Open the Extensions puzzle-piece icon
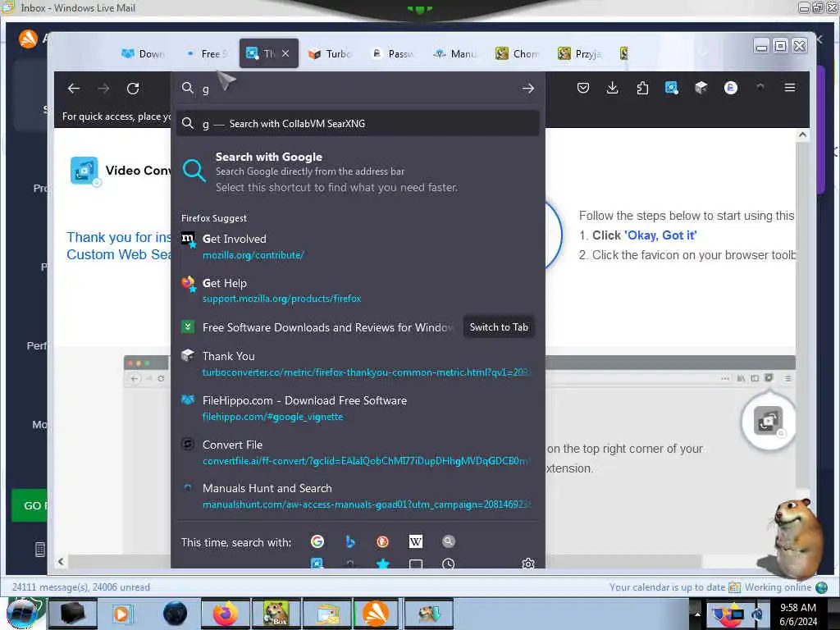The height and width of the screenshot is (630, 840). (x=642, y=88)
